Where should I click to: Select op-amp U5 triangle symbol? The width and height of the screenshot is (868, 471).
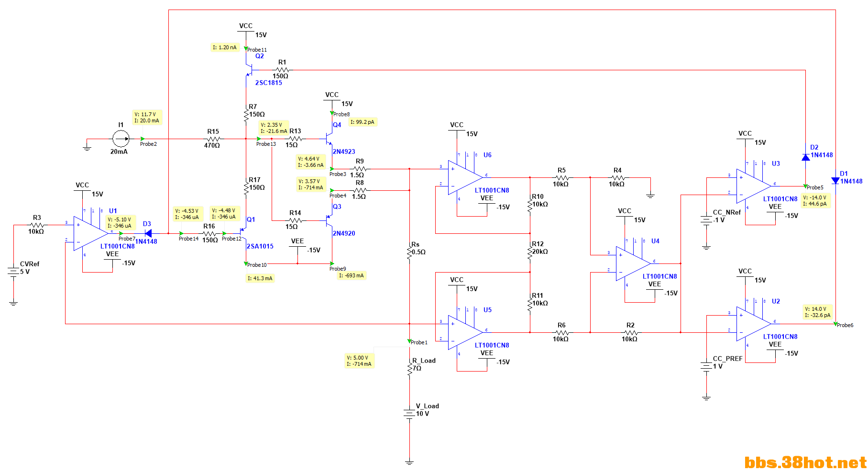click(x=465, y=332)
